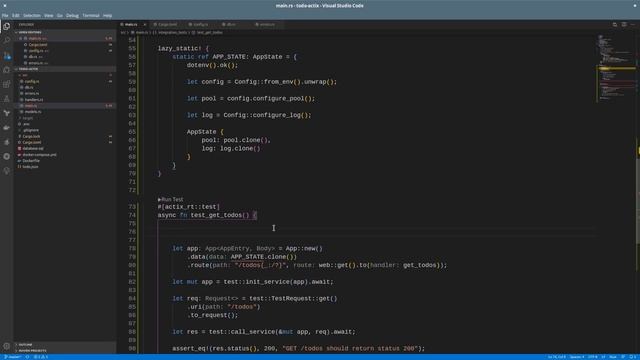
Task: Open the Go menu
Action: 60,16
